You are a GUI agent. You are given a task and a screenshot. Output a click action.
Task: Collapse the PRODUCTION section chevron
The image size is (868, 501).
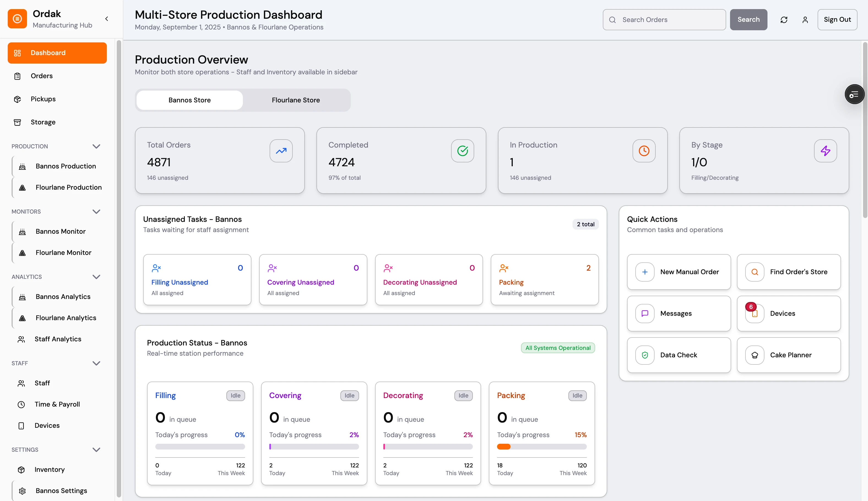click(x=96, y=146)
